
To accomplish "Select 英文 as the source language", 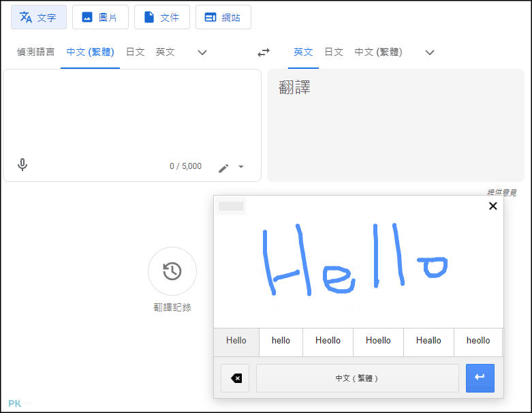I will click(166, 52).
